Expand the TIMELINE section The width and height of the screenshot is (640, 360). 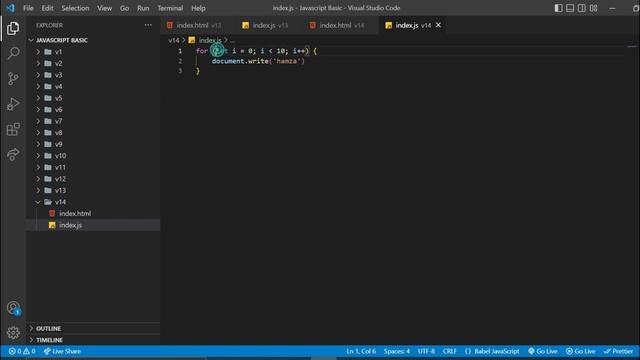[93, 340]
